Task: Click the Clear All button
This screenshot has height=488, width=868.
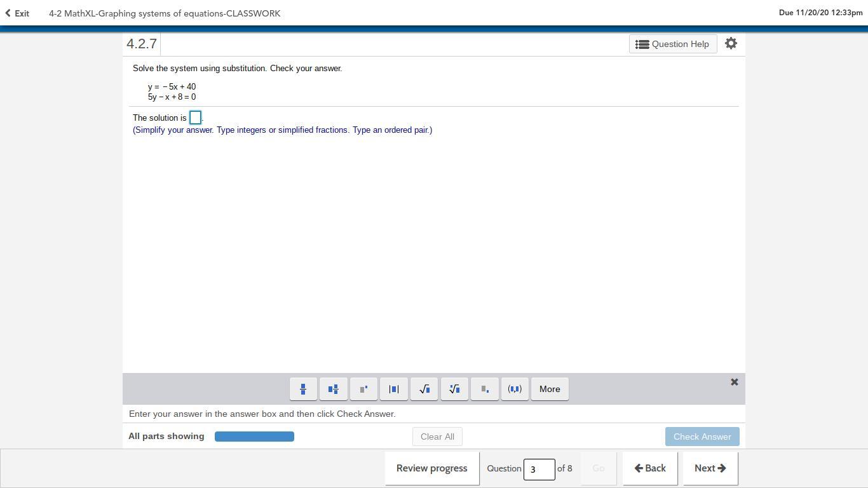Action: 437,437
